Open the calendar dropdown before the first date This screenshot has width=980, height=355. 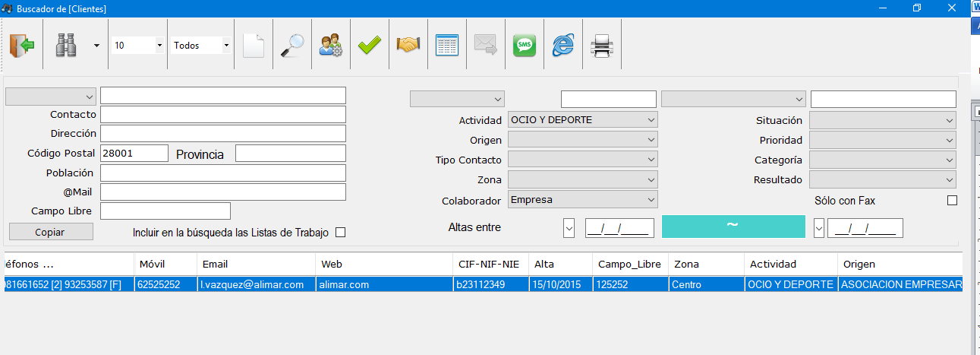click(569, 227)
